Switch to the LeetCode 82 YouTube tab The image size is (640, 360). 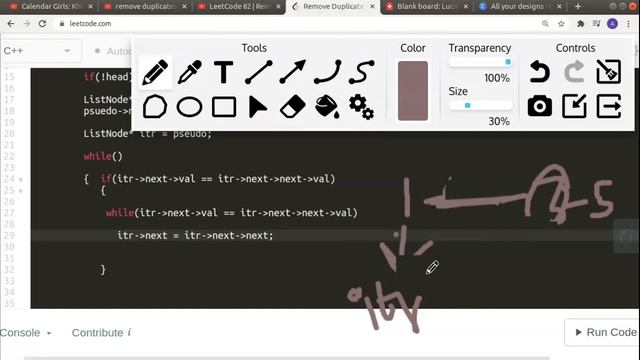(238, 7)
